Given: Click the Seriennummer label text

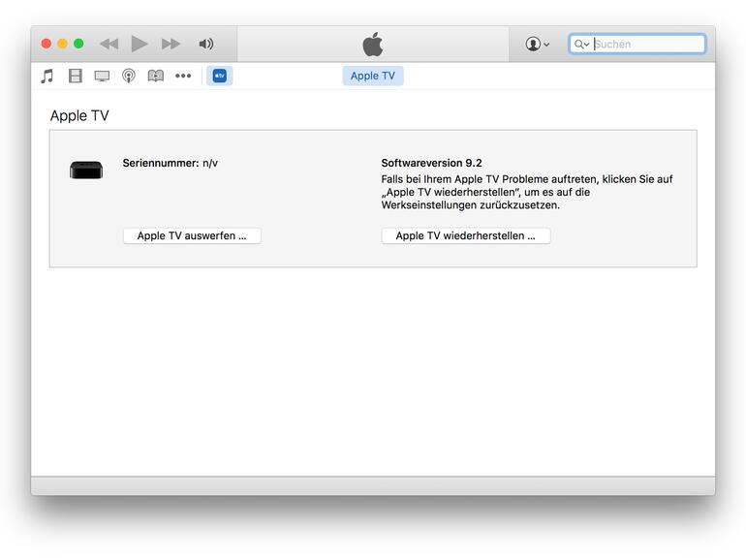Looking at the screenshot, I should coord(161,163).
